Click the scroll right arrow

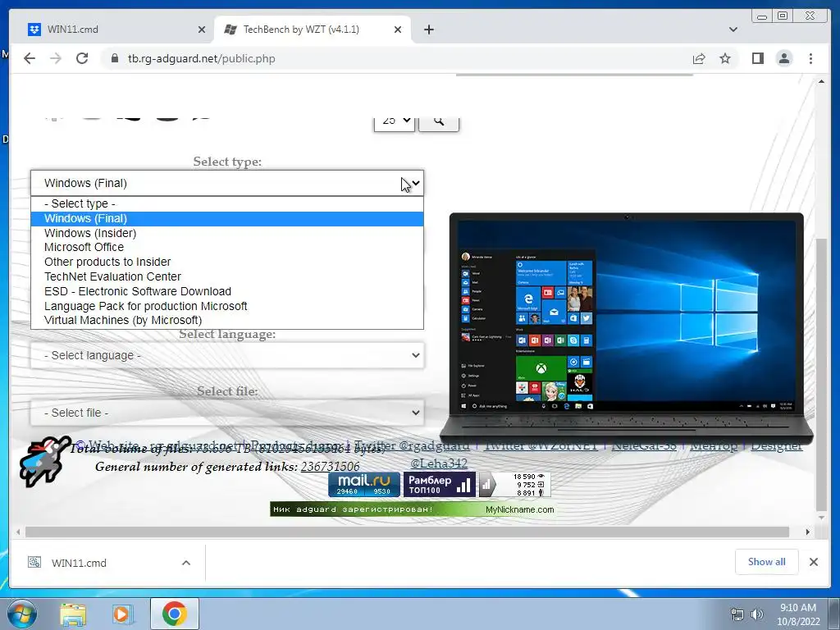click(807, 532)
